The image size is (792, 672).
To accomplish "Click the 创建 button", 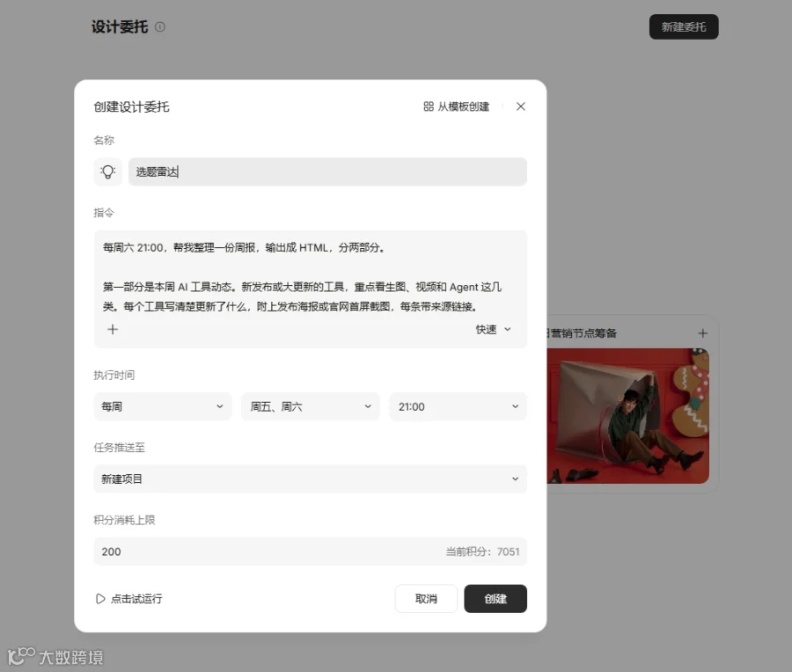I will tap(495, 599).
